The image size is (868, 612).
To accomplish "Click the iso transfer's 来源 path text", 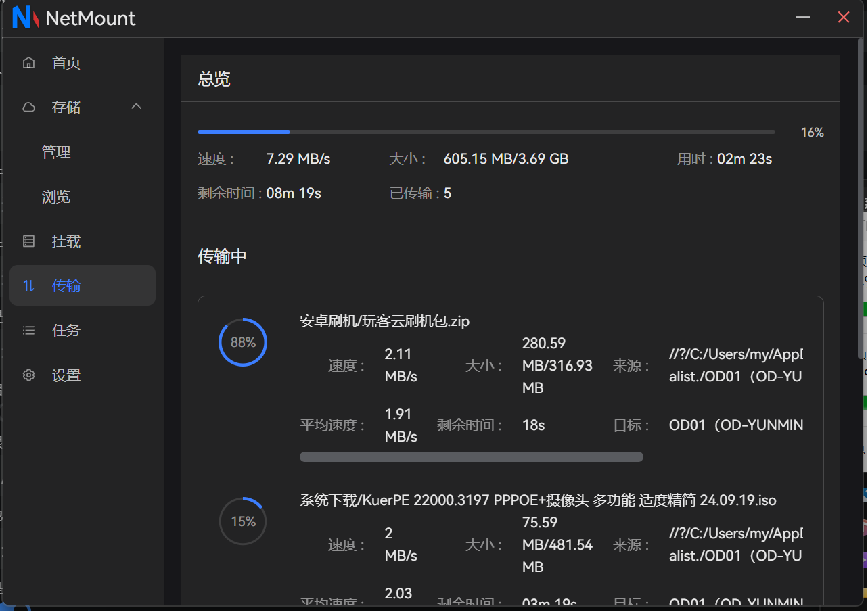I will pyautogui.click(x=736, y=544).
